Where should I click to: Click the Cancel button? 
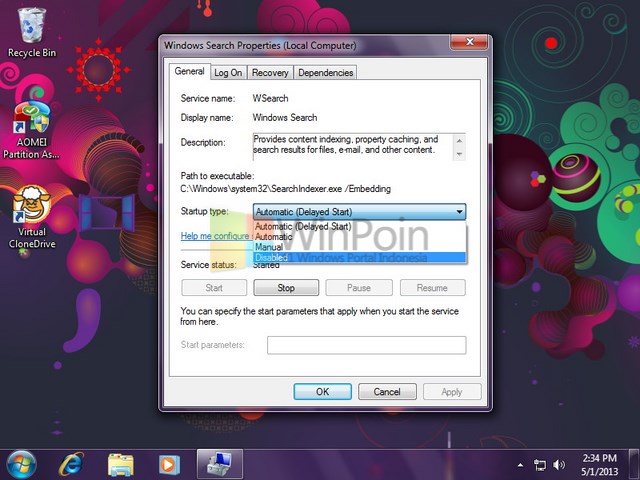387,392
